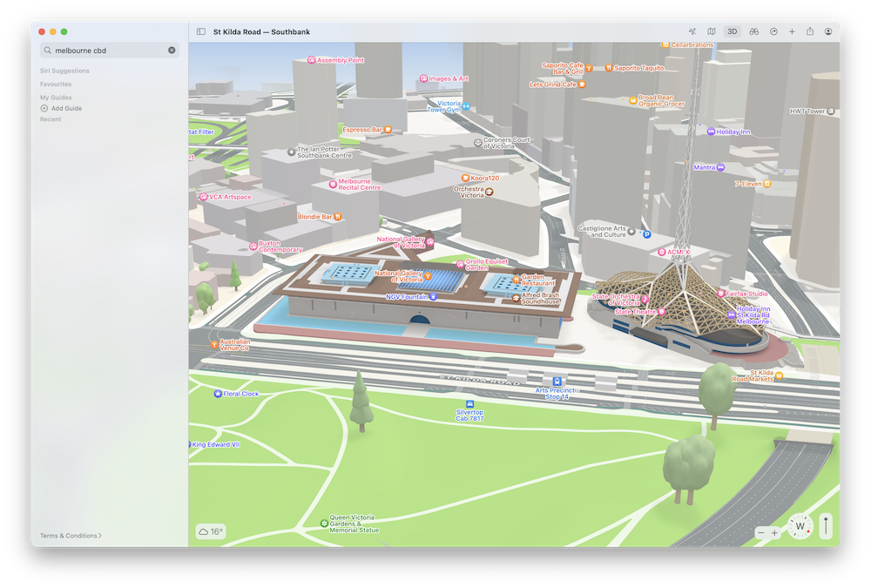Viewport: 871px width, 588px height.
Task: Select the Floral Clock map pin
Action: tap(218, 394)
